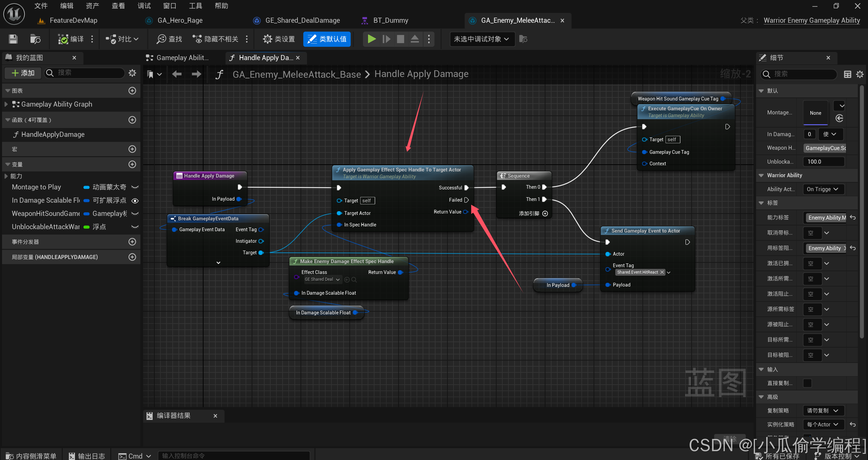Open Class Defaults (类默认值)
The height and width of the screenshot is (460, 868).
pyautogui.click(x=327, y=39)
